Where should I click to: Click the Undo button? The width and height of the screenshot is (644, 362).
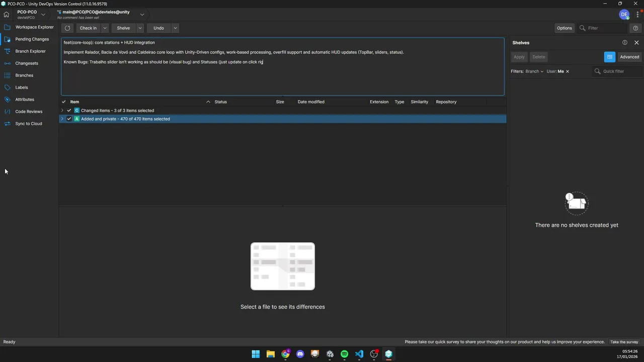(x=158, y=28)
